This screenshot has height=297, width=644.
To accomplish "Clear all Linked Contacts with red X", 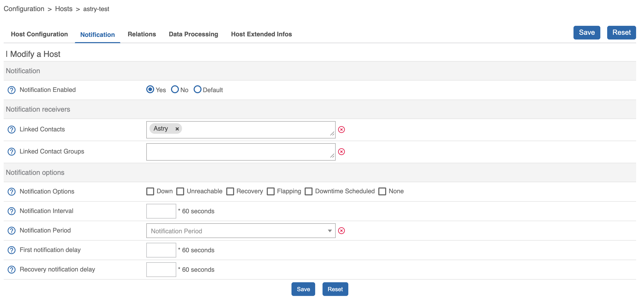I will point(341,130).
